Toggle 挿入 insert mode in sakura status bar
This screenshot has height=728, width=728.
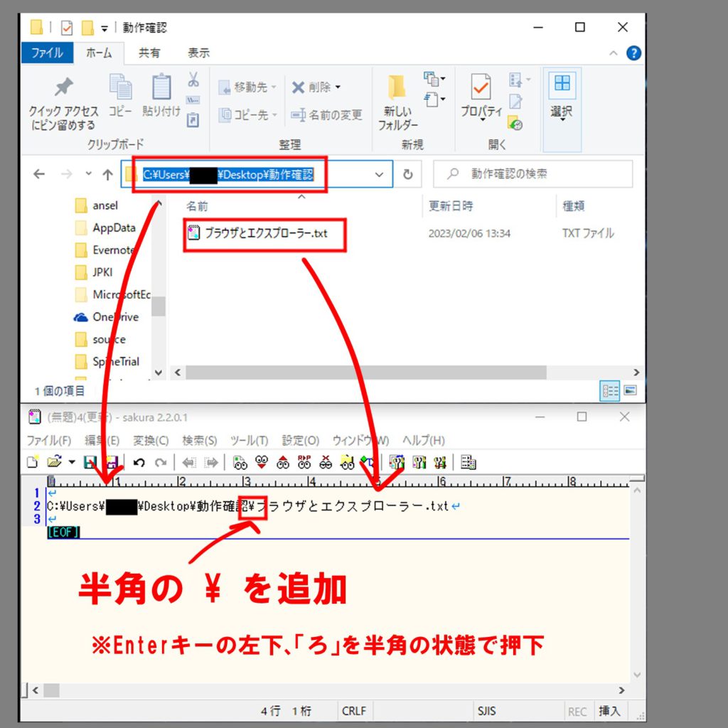609,711
